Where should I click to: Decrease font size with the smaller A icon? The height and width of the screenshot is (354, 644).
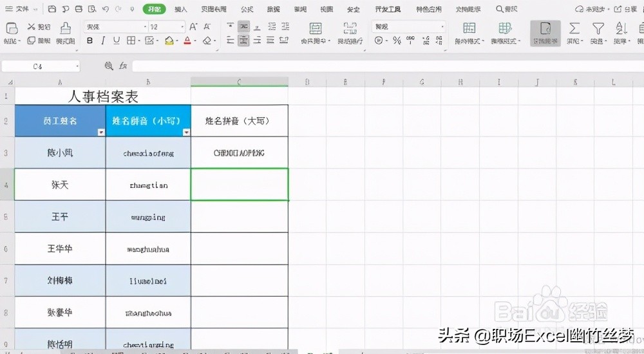pyautogui.click(x=207, y=27)
